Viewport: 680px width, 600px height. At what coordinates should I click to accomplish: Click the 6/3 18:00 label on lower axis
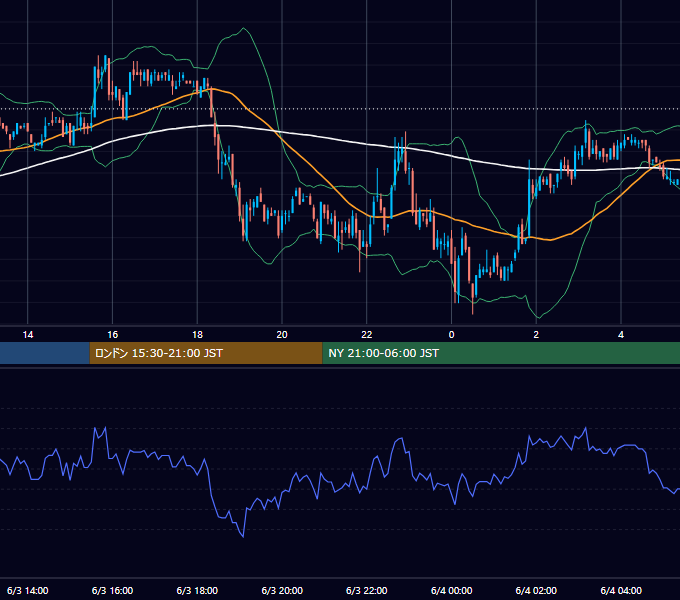click(x=197, y=590)
